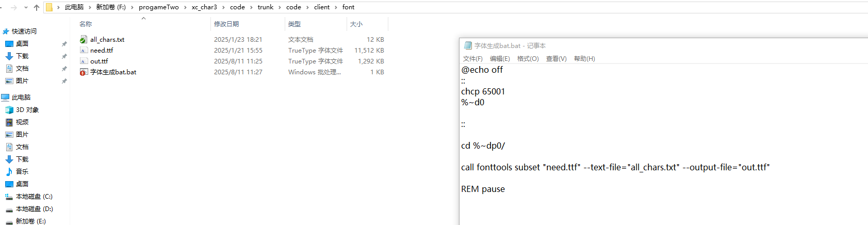Select the need.ttf font file icon
The height and width of the screenshot is (225, 868).
(x=84, y=50)
